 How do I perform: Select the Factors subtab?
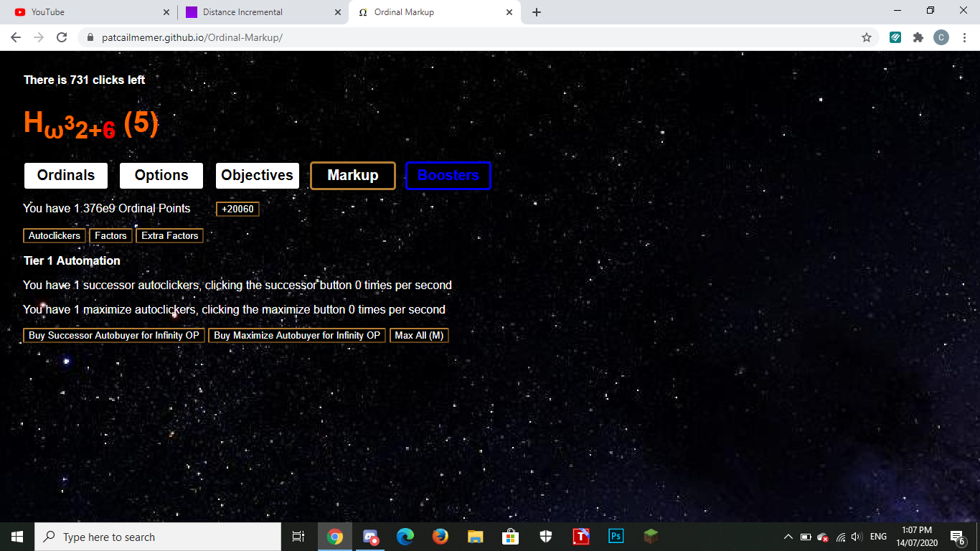coord(110,235)
